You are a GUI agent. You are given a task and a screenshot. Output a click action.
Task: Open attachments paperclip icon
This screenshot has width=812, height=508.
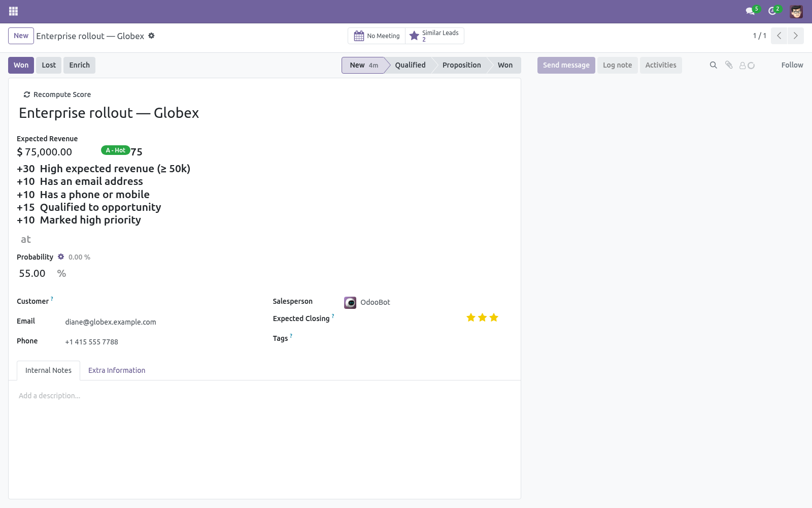click(x=729, y=65)
